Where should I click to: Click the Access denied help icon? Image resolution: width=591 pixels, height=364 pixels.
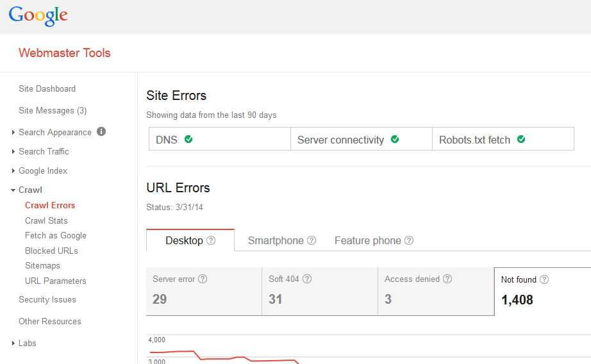[x=447, y=279]
